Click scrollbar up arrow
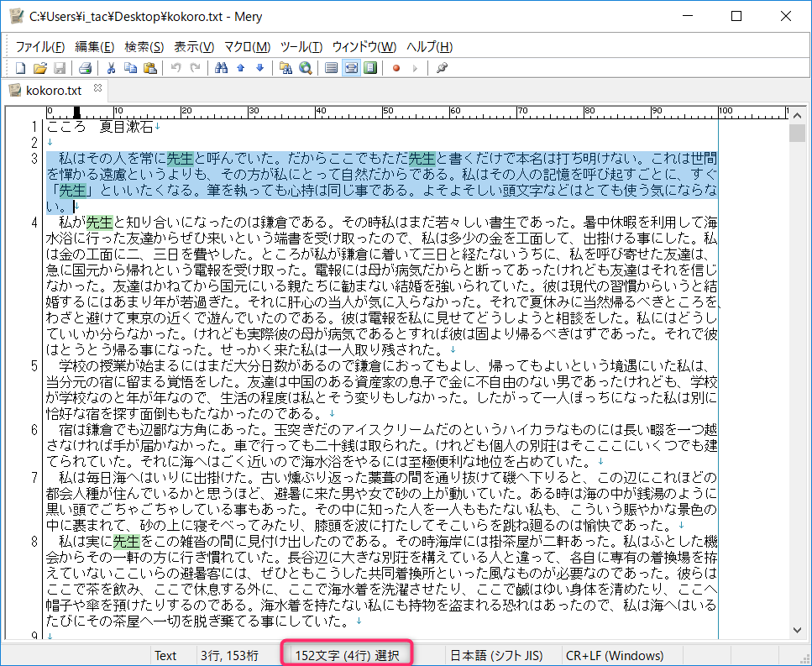The width and height of the screenshot is (812, 666). click(797, 115)
